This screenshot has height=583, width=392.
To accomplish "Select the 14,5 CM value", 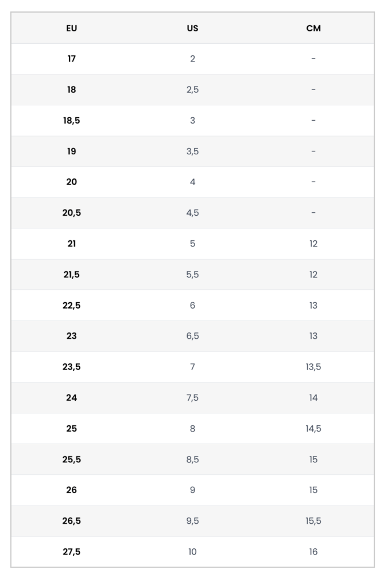I will (x=313, y=428).
